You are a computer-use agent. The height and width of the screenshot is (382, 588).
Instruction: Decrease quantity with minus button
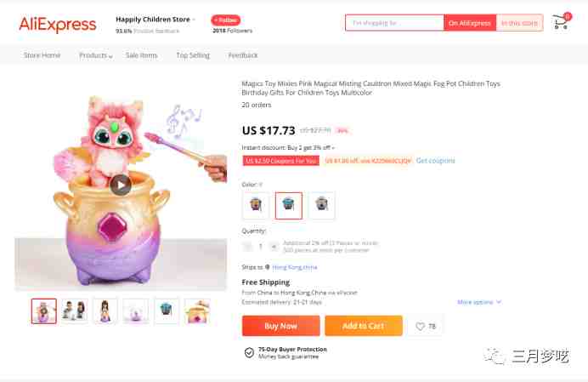(x=247, y=247)
